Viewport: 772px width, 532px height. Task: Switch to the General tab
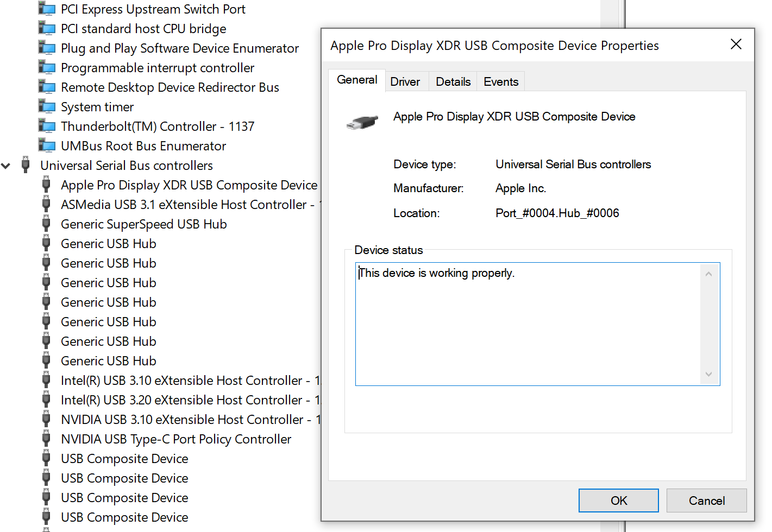357,80
